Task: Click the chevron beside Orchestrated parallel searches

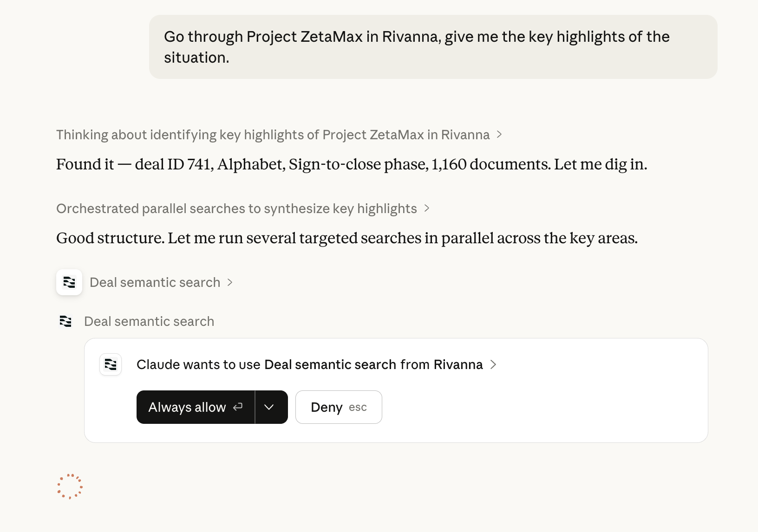Action: [x=427, y=209]
